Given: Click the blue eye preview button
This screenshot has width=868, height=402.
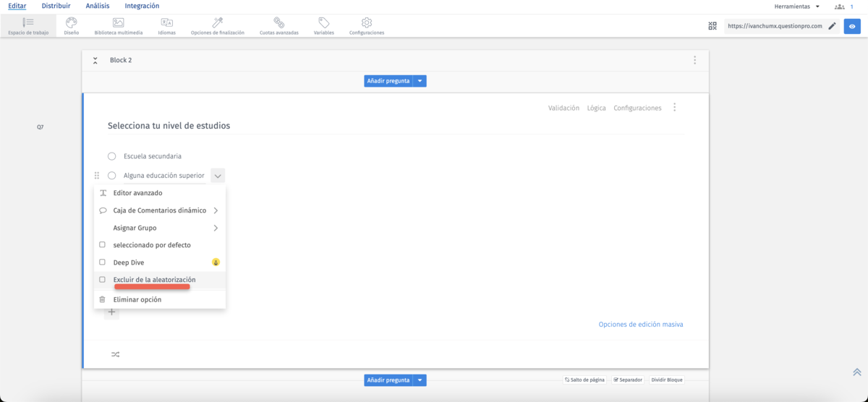Looking at the screenshot, I should 852,26.
